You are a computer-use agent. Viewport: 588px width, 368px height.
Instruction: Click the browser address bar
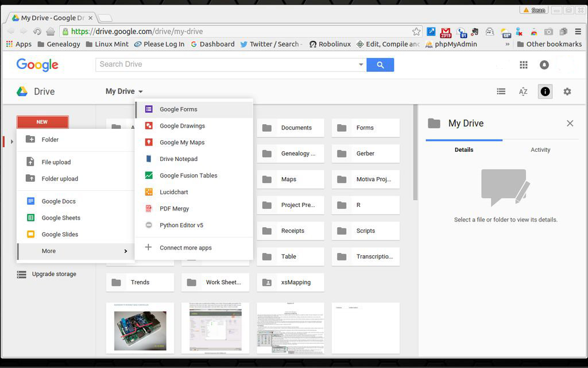[240, 32]
